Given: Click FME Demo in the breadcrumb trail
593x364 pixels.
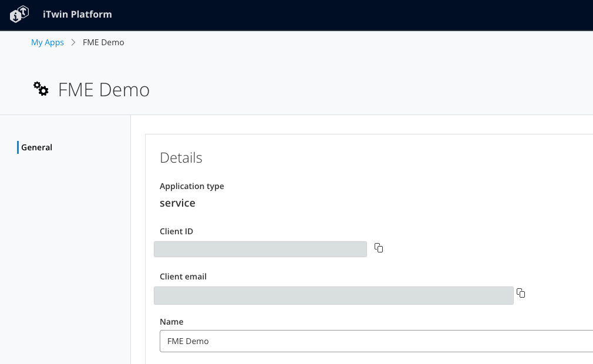Looking at the screenshot, I should point(103,42).
